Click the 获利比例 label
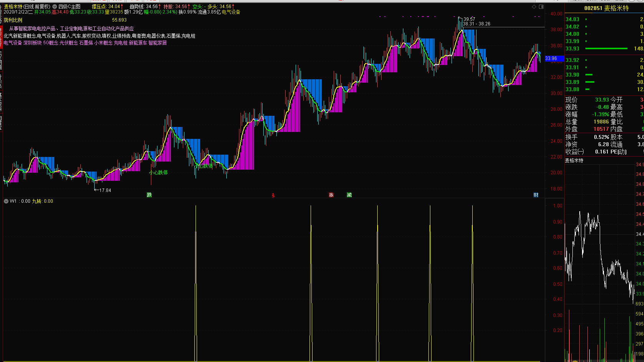Image resolution: width=644 pixels, height=362 pixels. pos(13,20)
